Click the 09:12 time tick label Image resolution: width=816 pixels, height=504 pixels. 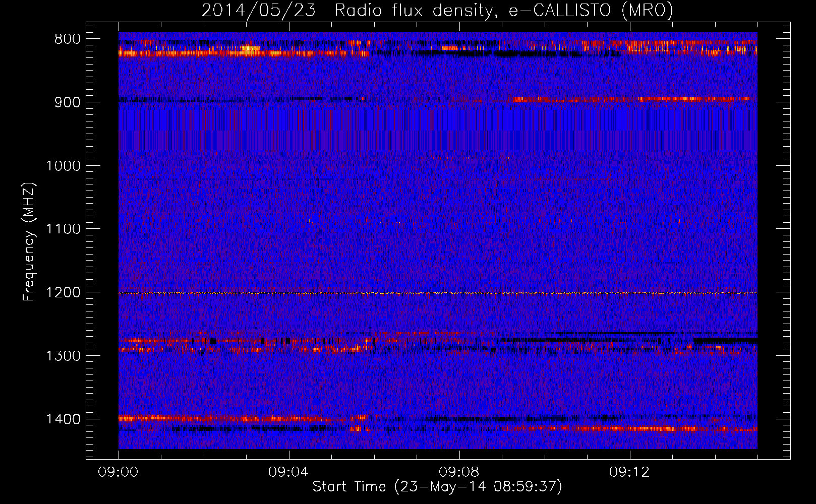pos(629,472)
